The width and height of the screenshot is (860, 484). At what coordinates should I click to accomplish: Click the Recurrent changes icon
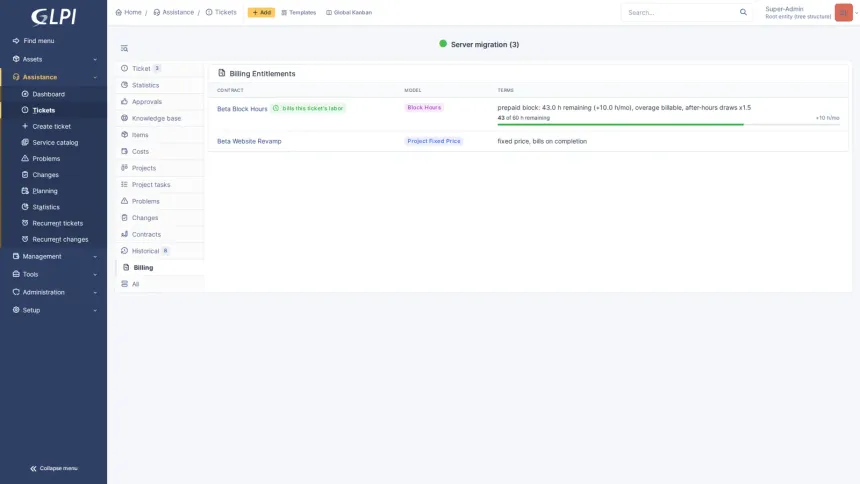coord(25,239)
